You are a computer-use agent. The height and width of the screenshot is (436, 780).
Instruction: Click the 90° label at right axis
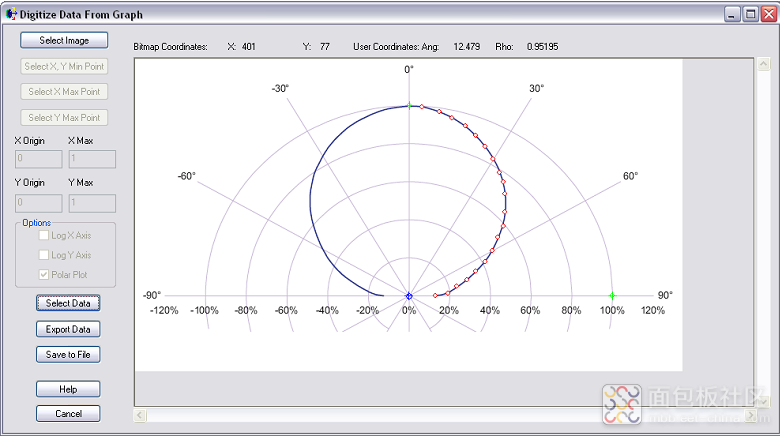pos(665,295)
